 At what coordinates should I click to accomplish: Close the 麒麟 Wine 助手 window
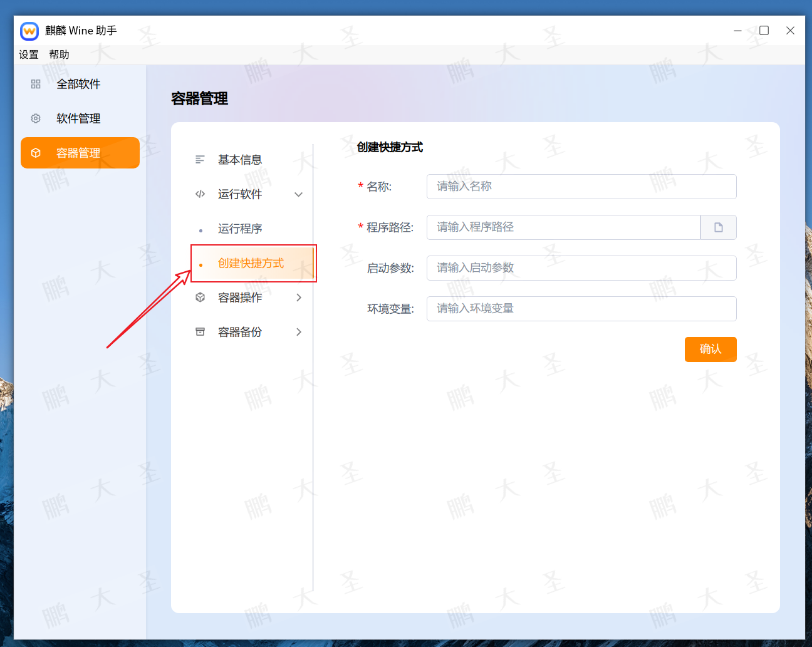point(791,31)
